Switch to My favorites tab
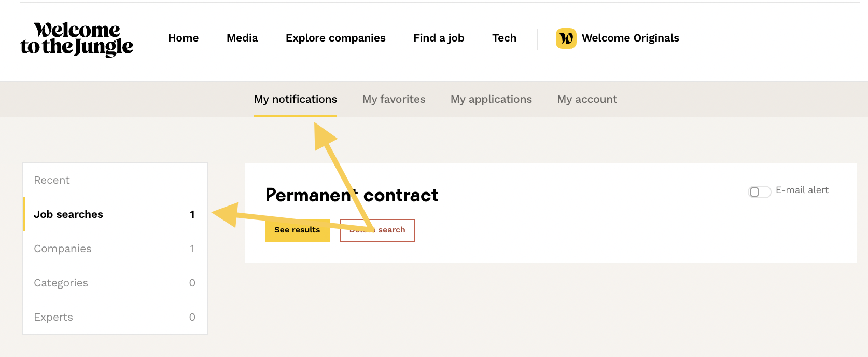Image resolution: width=868 pixels, height=357 pixels. click(394, 99)
